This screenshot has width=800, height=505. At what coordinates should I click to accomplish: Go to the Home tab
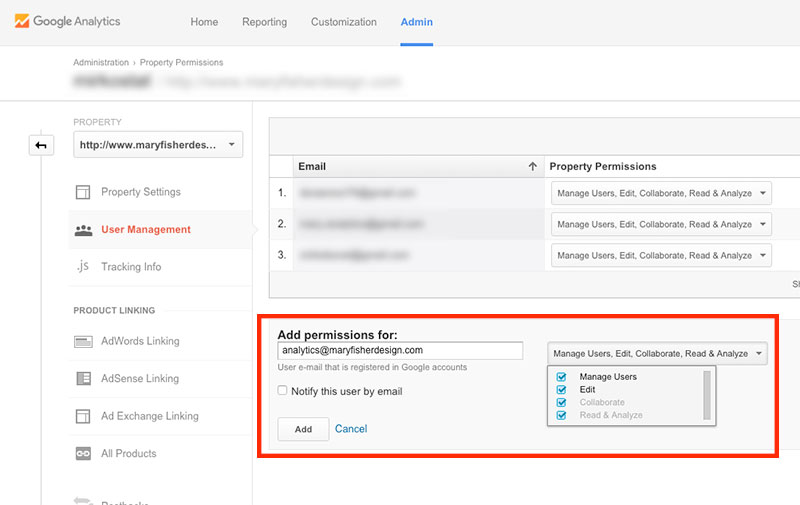204,22
